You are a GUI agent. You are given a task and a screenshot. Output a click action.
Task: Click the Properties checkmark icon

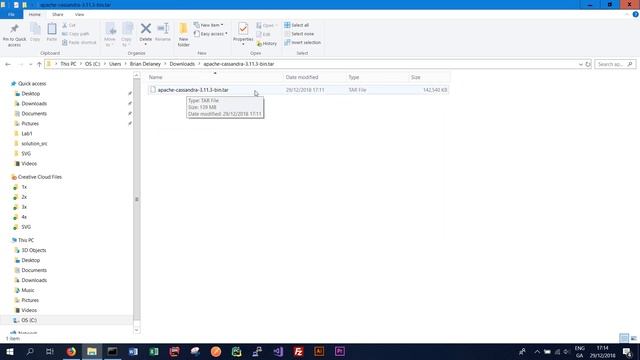click(x=243, y=29)
